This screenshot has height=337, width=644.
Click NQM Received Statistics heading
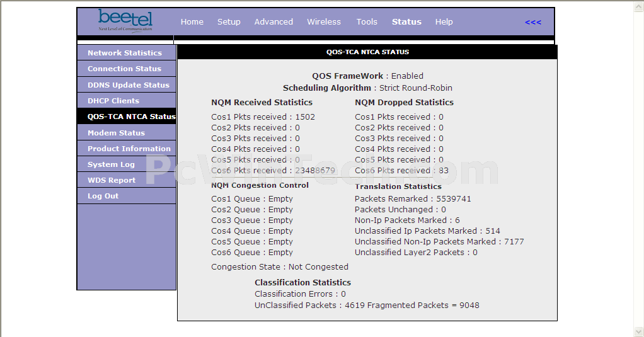click(262, 102)
